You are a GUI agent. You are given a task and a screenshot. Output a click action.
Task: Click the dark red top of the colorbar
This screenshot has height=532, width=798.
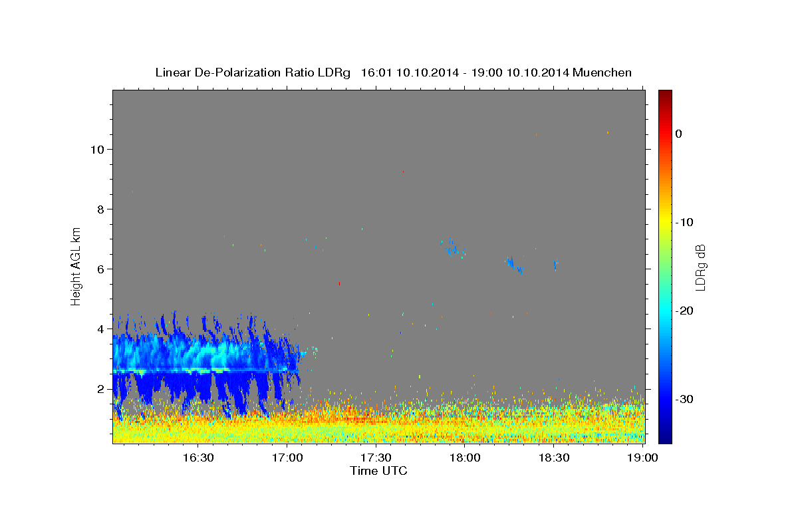(665, 94)
